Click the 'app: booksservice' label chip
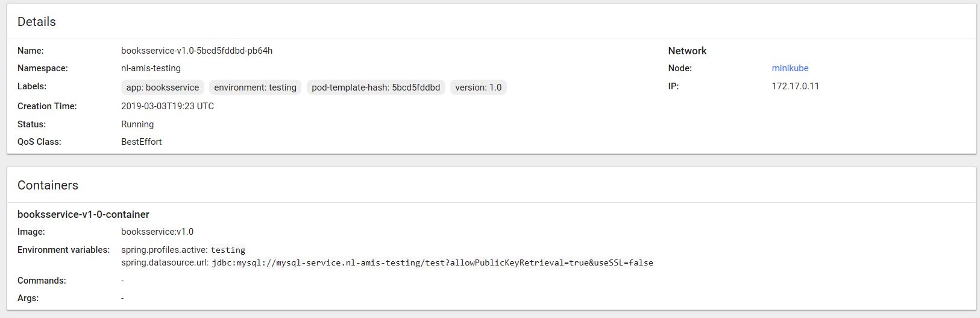This screenshot has width=980, height=318. (163, 87)
